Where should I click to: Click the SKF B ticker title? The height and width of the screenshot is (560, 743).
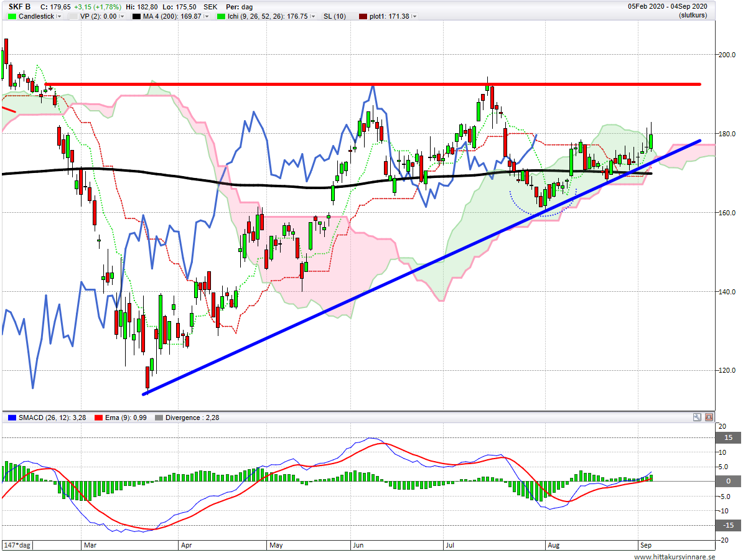(19, 7)
